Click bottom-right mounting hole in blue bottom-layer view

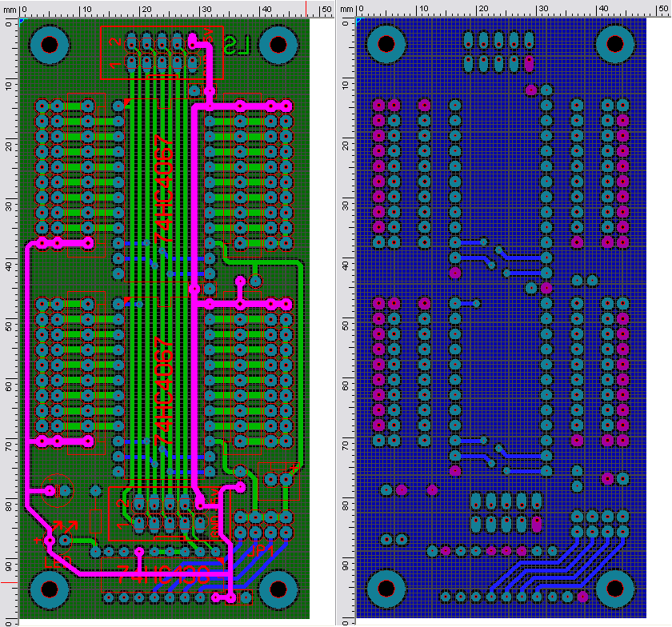tap(615, 589)
